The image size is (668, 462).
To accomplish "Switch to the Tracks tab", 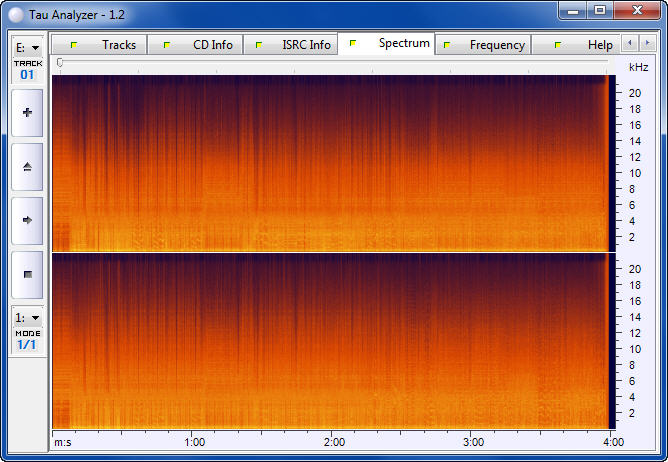I will coord(106,45).
